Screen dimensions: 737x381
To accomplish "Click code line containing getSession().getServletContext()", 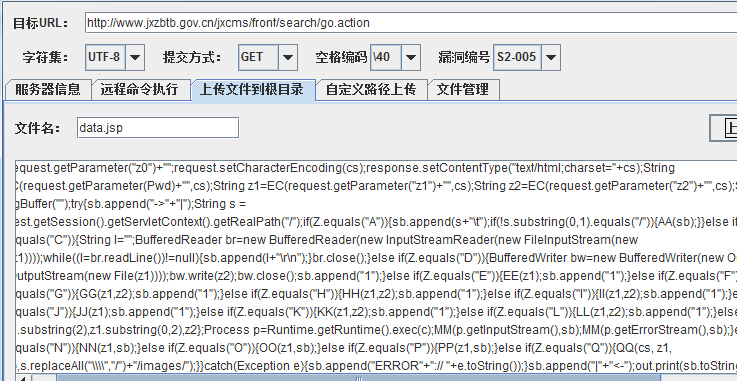I will [x=376, y=222].
